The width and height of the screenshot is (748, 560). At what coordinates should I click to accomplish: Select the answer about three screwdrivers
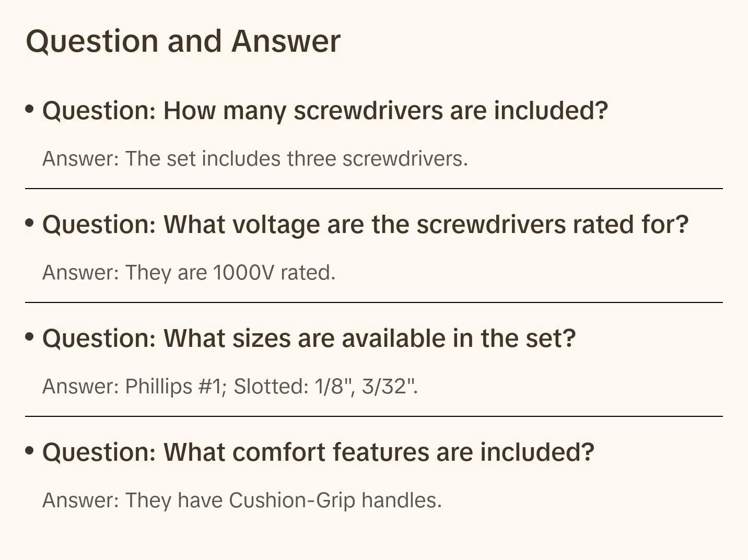[x=255, y=159]
